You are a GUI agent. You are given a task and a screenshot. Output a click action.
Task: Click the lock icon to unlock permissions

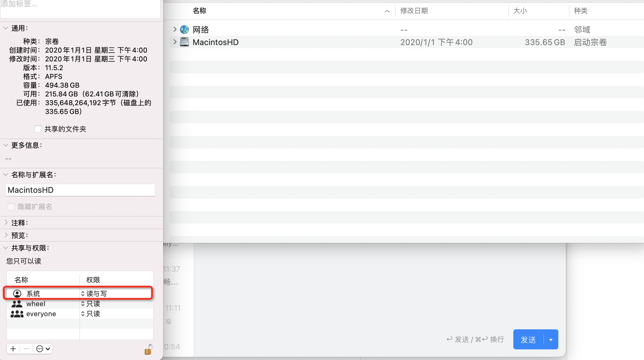coord(149,349)
